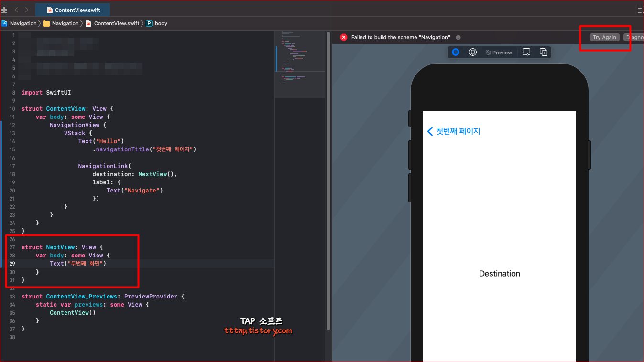Click the .navigationTitle modifier line
This screenshot has width=644, height=362.
click(x=144, y=149)
